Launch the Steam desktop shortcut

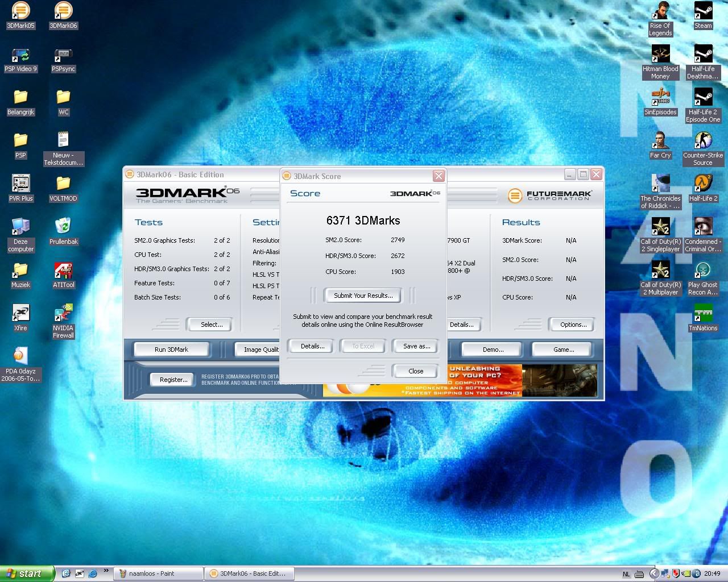703,15
